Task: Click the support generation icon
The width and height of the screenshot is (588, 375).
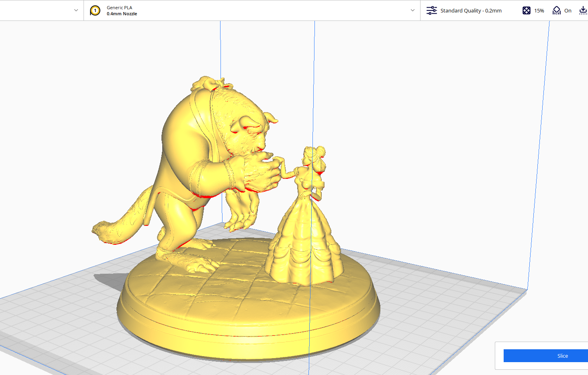Action: (556, 10)
